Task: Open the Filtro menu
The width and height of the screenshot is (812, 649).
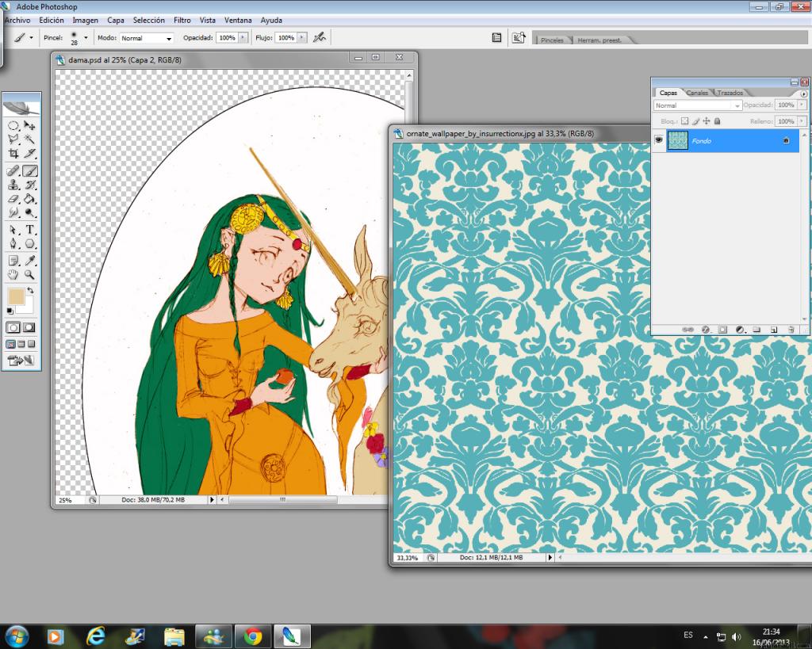Action: point(182,20)
